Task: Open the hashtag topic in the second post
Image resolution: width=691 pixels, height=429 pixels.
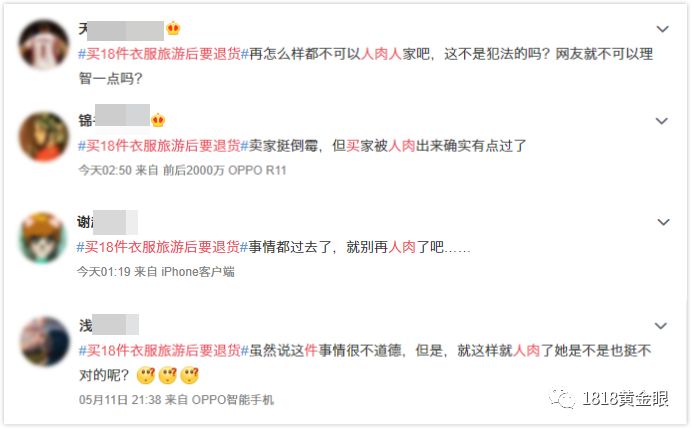Action: click(163, 145)
